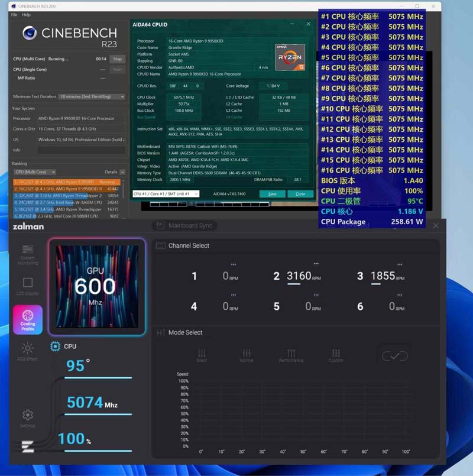Open options dots for channel 3

(400, 264)
